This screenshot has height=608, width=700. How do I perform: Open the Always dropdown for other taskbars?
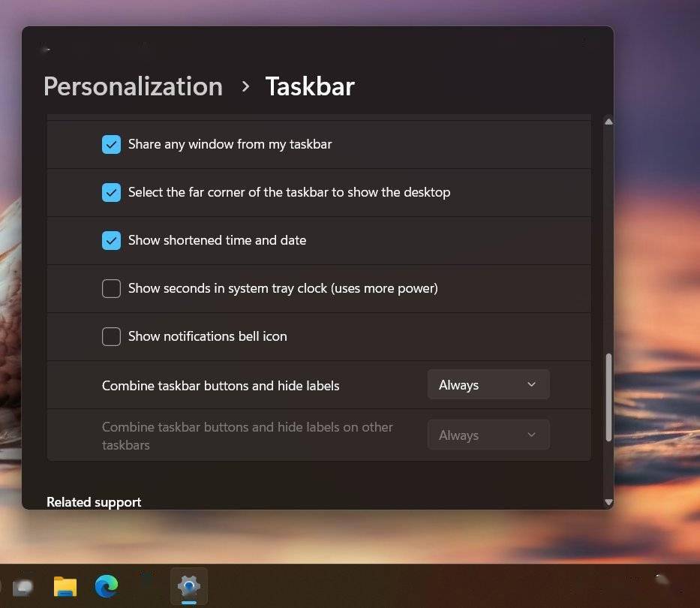coord(488,435)
